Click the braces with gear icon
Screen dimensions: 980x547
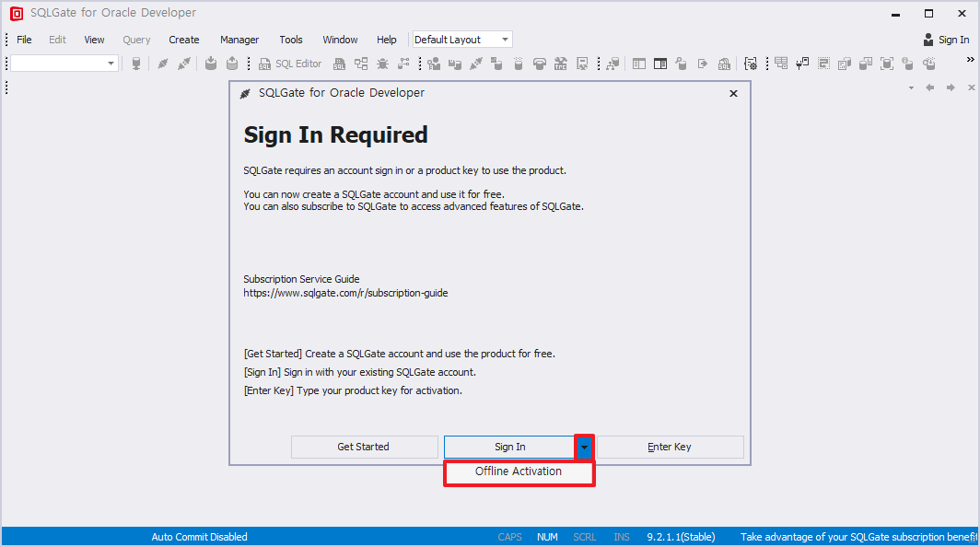click(751, 64)
